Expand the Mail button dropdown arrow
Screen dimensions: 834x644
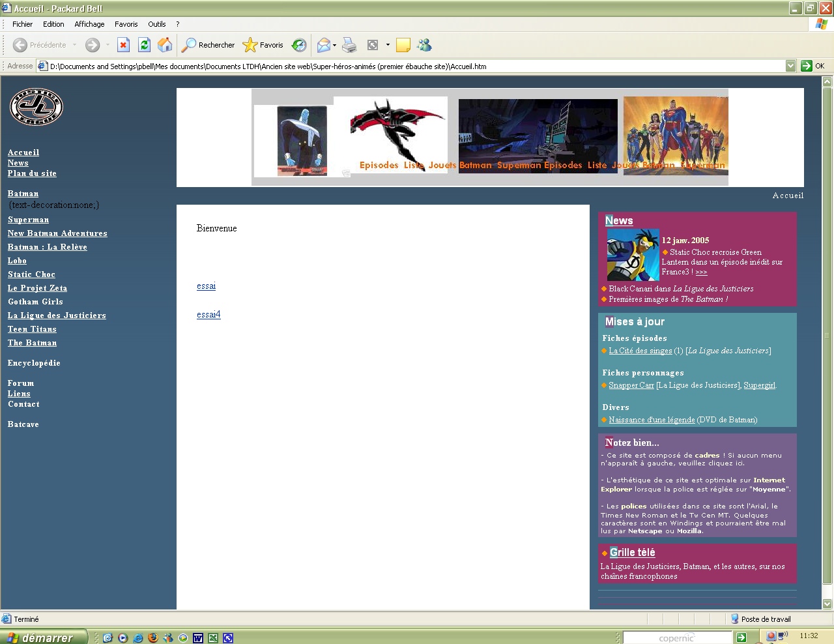point(335,46)
